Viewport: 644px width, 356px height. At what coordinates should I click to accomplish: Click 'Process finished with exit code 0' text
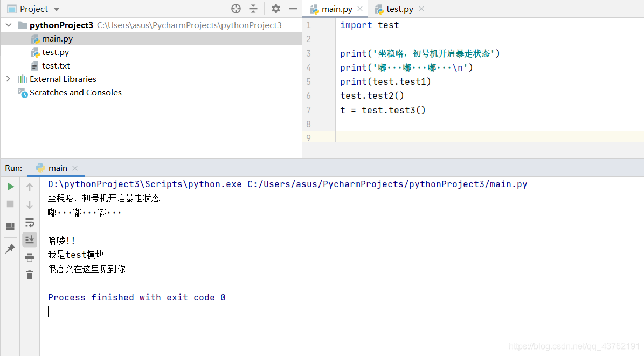[x=137, y=297]
